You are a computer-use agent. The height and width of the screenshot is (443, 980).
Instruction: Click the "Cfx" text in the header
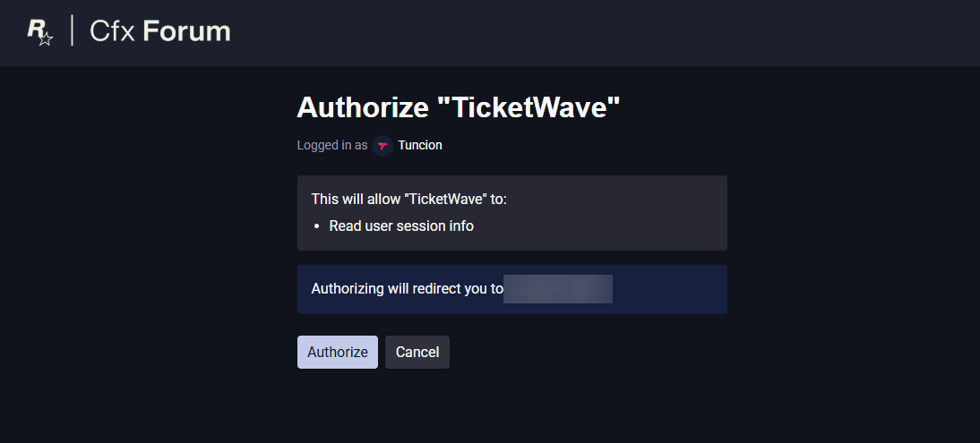[113, 31]
